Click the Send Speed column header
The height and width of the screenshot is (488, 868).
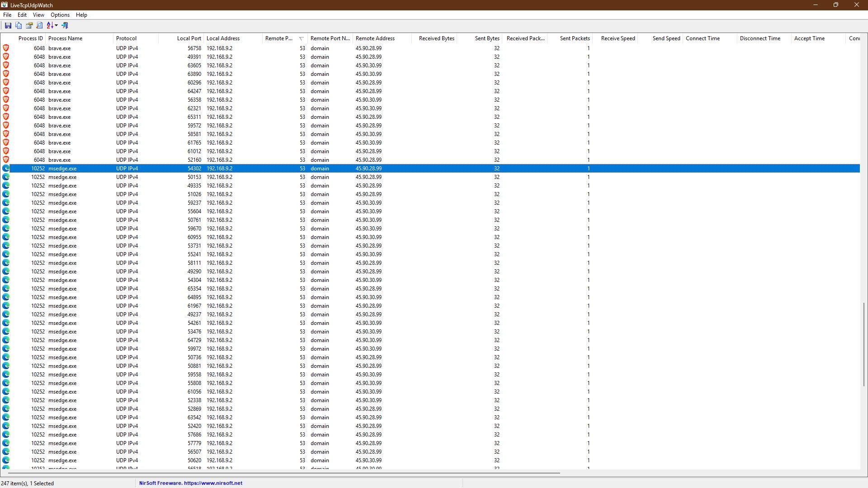(660, 38)
